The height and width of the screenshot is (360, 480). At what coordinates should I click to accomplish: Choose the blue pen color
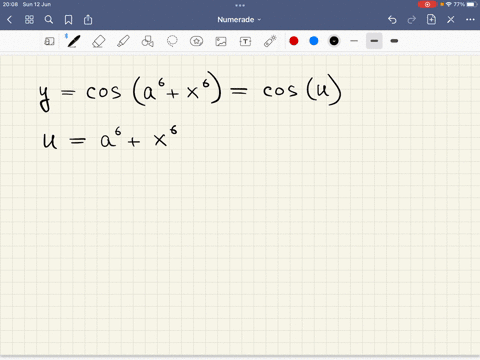(x=314, y=41)
